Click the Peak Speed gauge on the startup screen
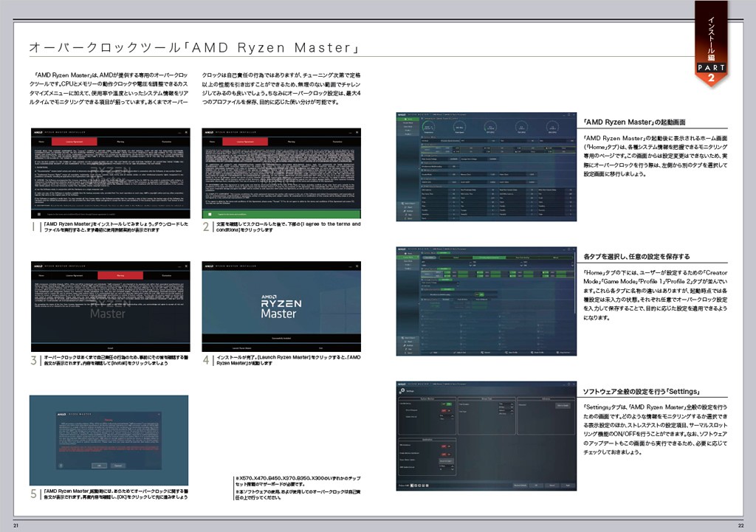The image size is (756, 532). (x=459, y=127)
